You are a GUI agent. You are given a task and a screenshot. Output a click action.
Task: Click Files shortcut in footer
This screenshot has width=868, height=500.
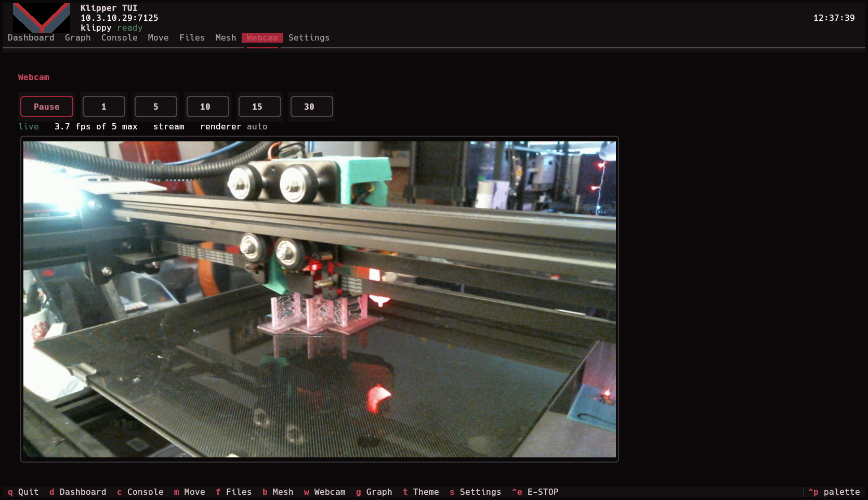pos(233,492)
